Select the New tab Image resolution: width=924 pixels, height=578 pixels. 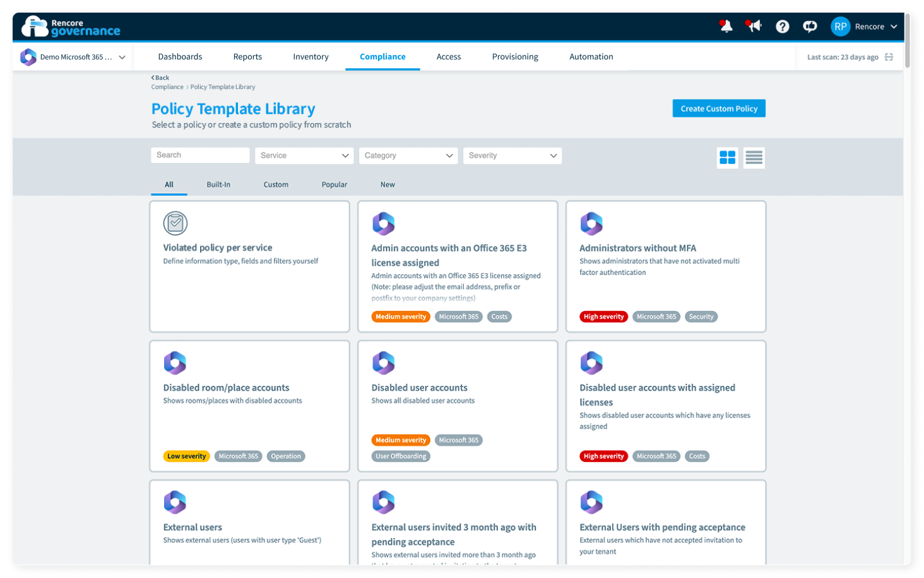point(388,185)
